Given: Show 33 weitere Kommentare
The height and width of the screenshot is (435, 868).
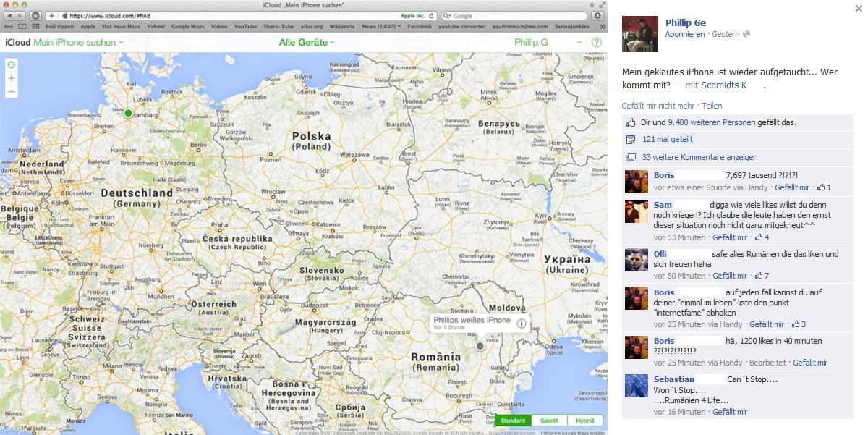Looking at the screenshot, I should (699, 157).
